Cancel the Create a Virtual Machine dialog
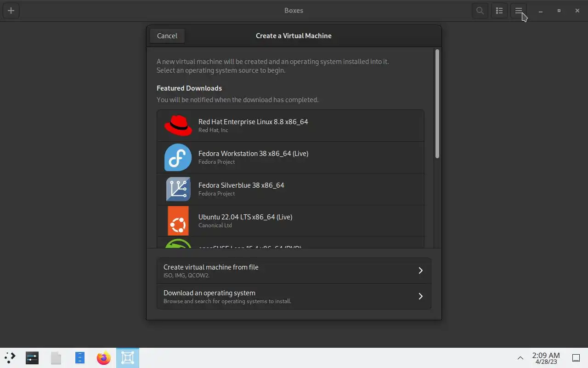Viewport: 588px width, 368px height. [x=167, y=36]
